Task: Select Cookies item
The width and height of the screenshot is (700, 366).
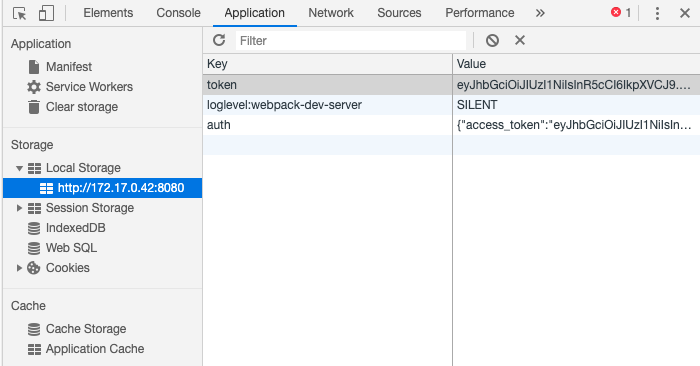Action: [67, 268]
